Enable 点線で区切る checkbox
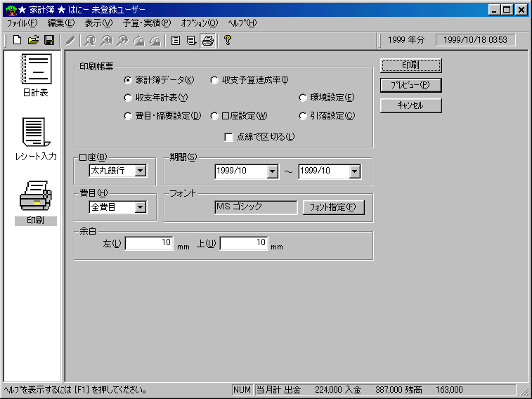 228,137
